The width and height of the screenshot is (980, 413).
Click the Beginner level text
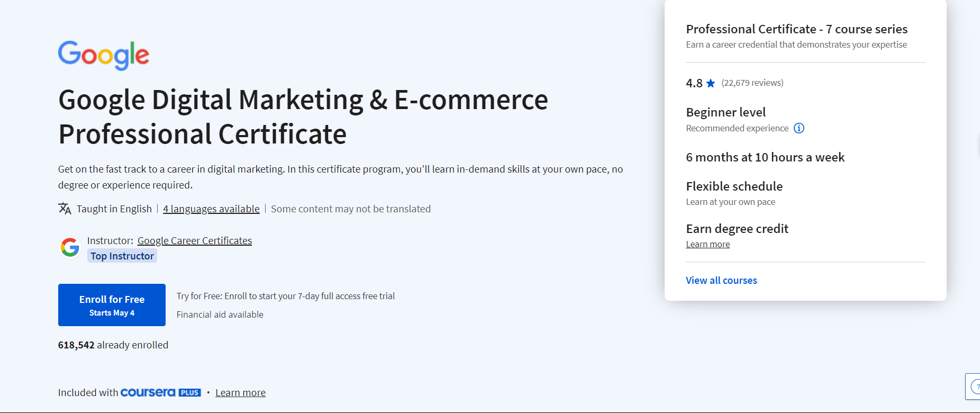726,112
